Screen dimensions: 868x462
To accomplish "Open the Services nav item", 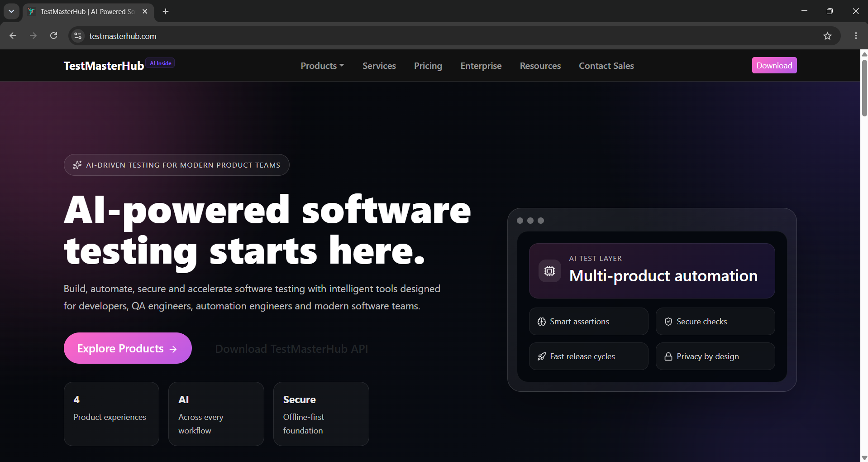I will coord(379,66).
